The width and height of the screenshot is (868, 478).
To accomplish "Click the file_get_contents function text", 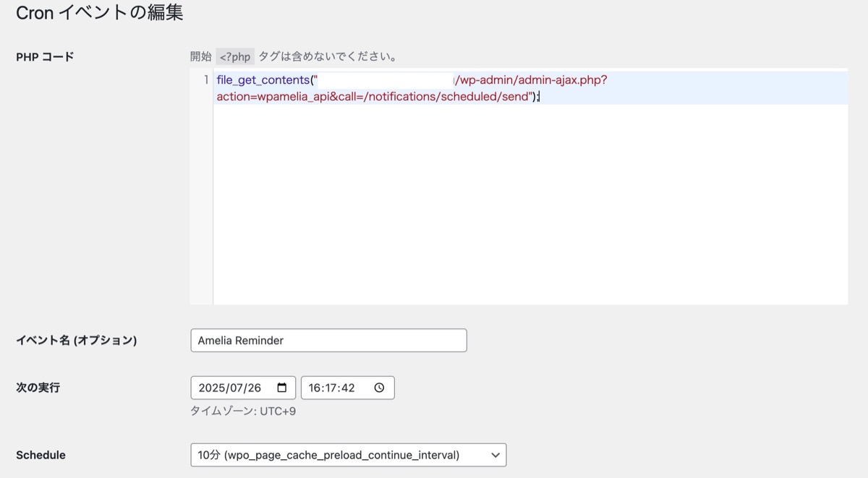I will pos(263,80).
